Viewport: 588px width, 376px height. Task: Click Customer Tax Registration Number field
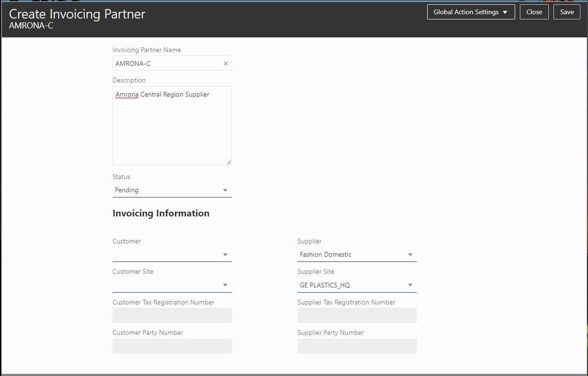[172, 315]
